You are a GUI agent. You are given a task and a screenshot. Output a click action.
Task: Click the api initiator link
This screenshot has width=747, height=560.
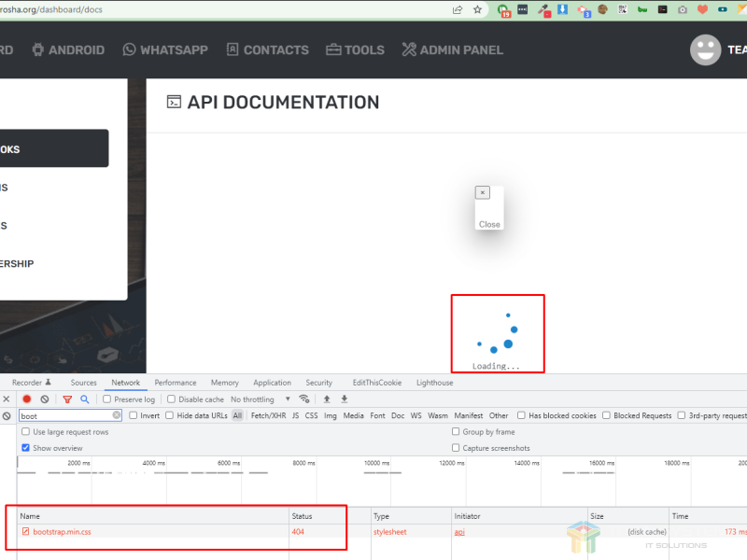pos(459,532)
